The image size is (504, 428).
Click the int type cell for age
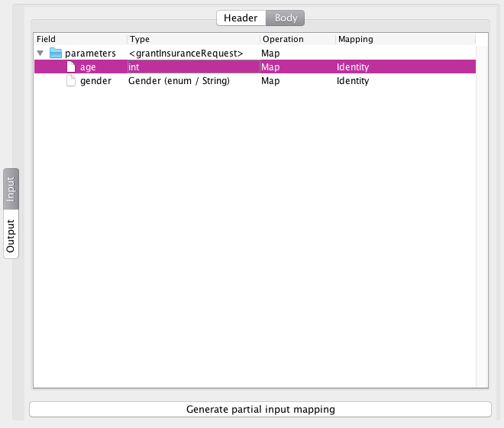click(194, 67)
